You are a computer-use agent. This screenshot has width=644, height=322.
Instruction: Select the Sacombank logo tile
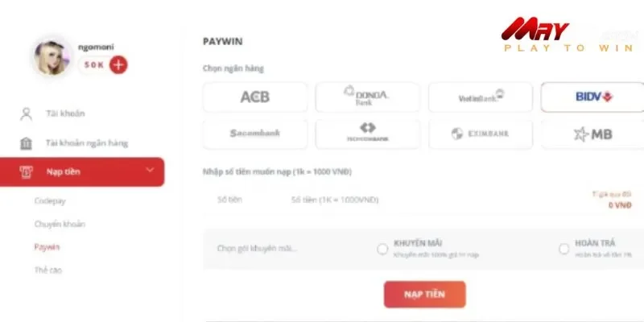(x=255, y=134)
